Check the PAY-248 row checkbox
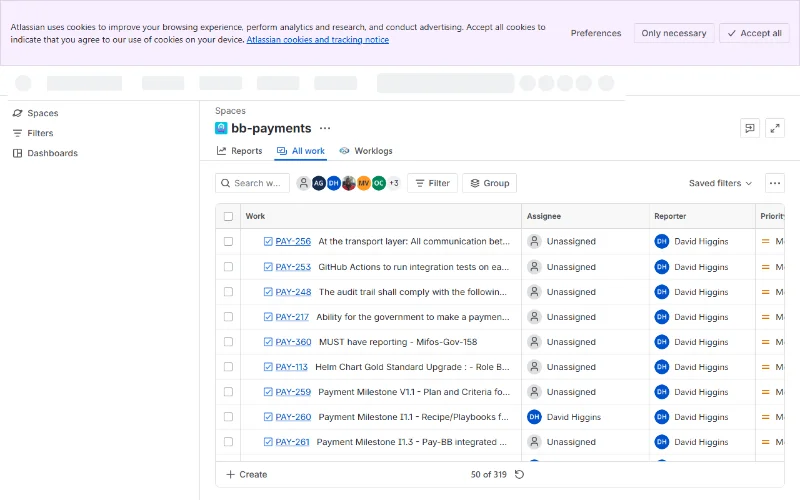The image size is (800, 500). (228, 292)
